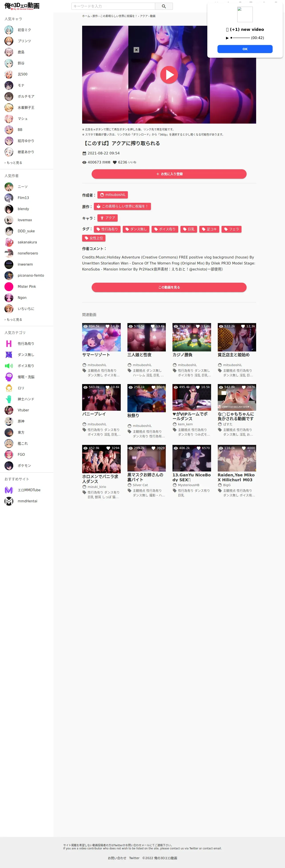Select the ポケモン category avatar

(x=9, y=466)
